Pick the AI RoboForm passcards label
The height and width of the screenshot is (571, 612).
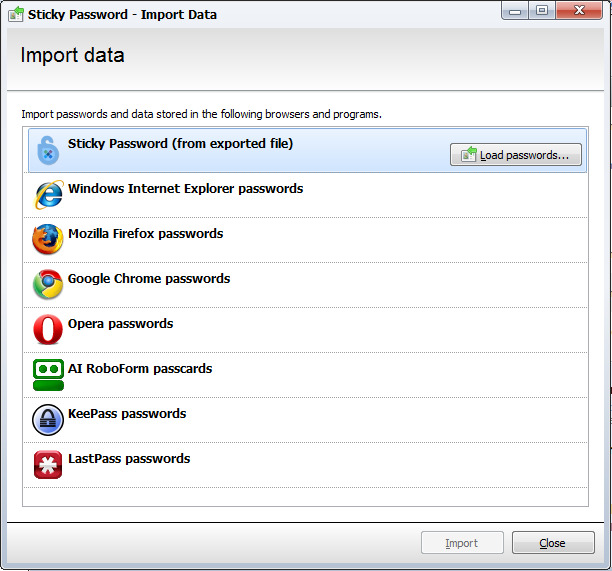140,368
